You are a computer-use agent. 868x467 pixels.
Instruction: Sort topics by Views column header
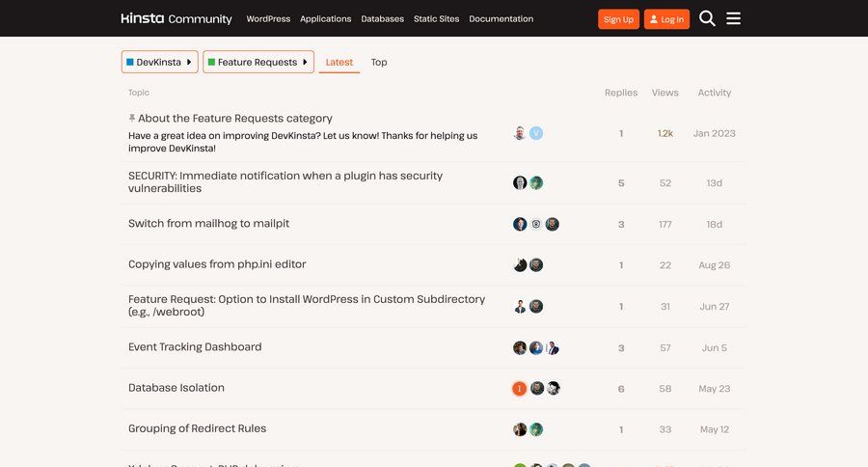(665, 93)
